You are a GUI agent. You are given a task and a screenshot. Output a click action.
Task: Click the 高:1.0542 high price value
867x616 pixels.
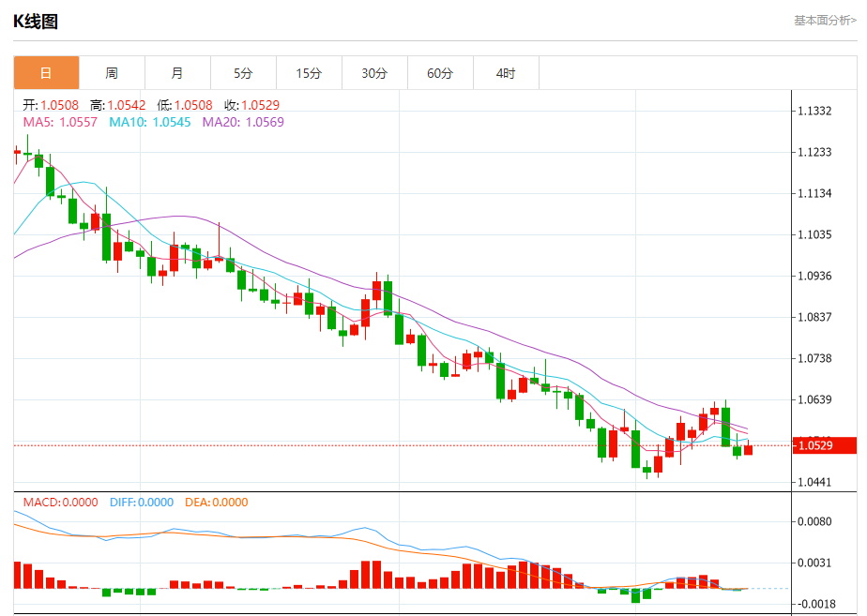[x=118, y=105]
